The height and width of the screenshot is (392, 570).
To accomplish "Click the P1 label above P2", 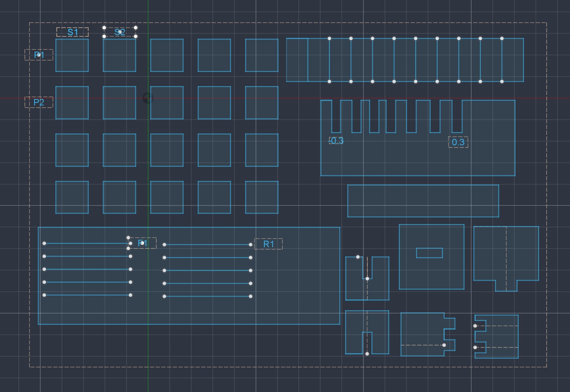I will (39, 55).
